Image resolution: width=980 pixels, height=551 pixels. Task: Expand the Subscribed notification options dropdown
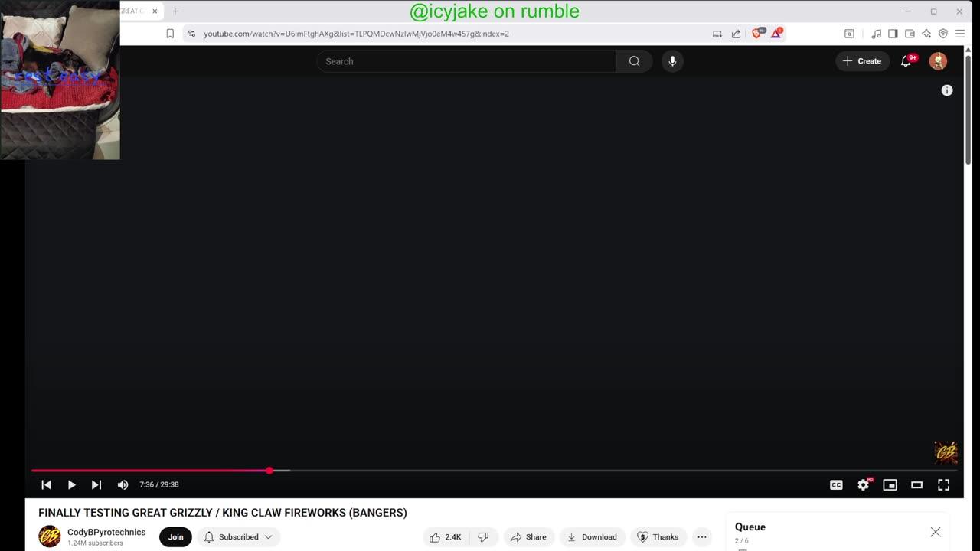click(x=238, y=536)
